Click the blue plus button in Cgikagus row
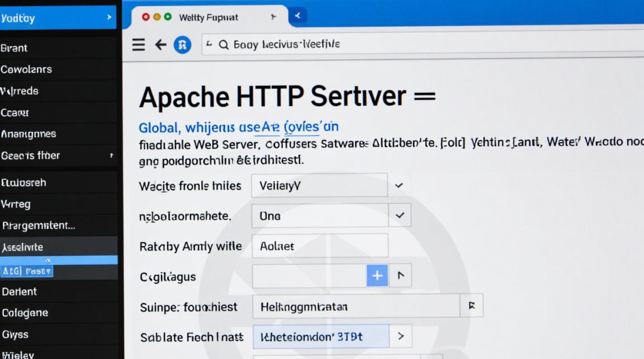Viewport: 644px width, 359px height. pos(377,276)
